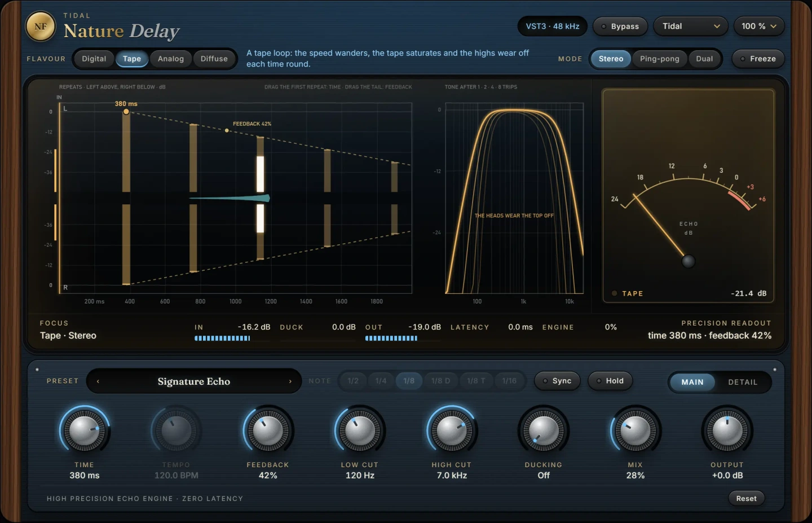Open the 100 % zoom dropdown

(x=759, y=27)
